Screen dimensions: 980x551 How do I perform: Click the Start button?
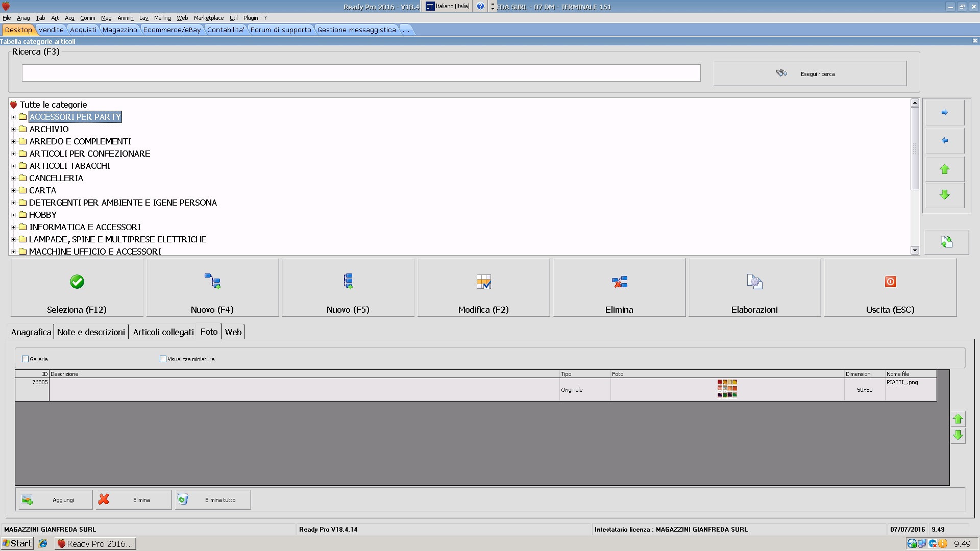(17, 543)
